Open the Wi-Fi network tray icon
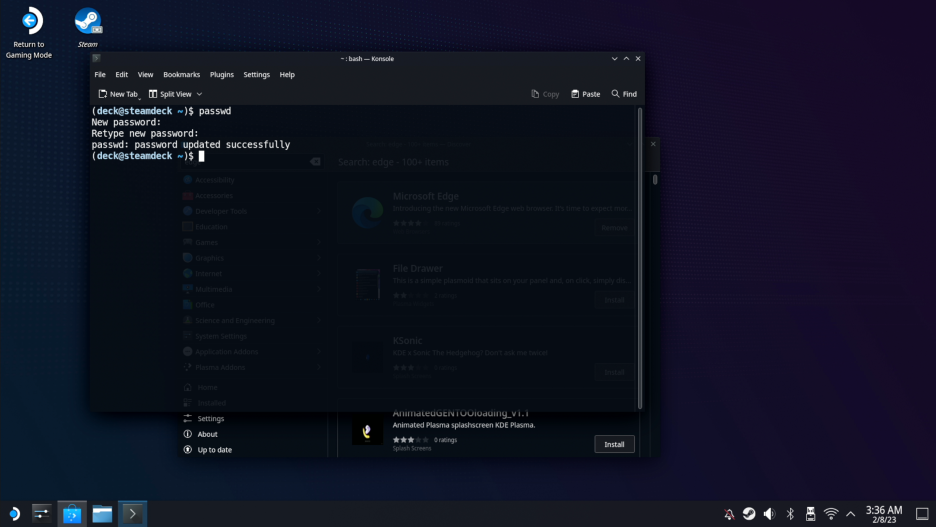This screenshot has height=527, width=936. [x=831, y=514]
